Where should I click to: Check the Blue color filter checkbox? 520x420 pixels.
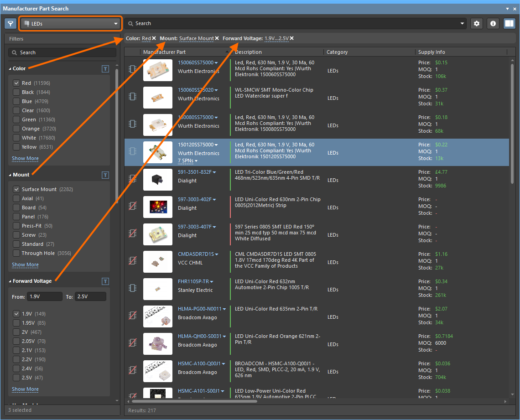coord(16,101)
